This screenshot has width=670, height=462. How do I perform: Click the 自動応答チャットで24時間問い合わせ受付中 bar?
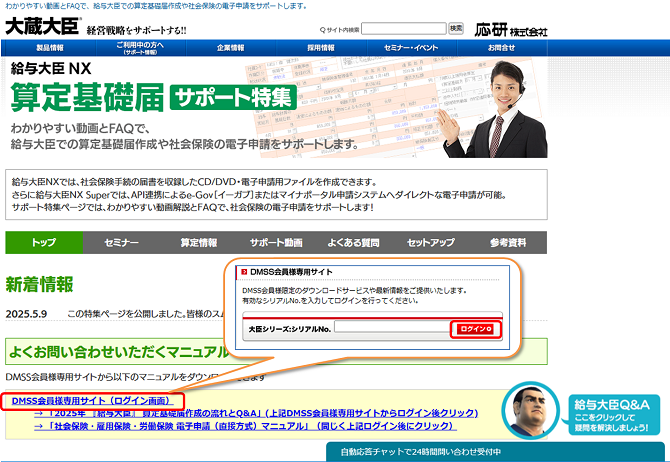point(496,452)
